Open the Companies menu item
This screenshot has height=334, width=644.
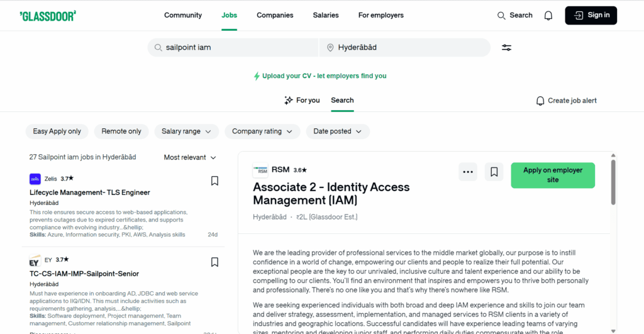pyautogui.click(x=275, y=15)
